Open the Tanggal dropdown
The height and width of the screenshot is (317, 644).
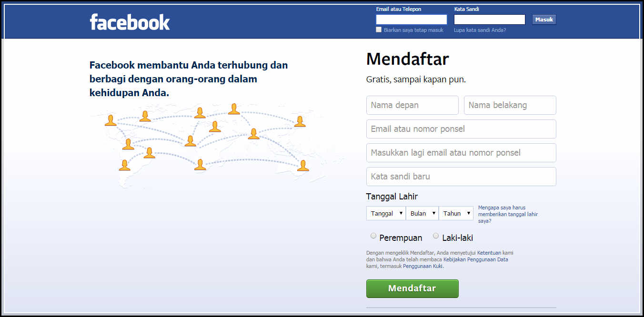[x=386, y=213]
